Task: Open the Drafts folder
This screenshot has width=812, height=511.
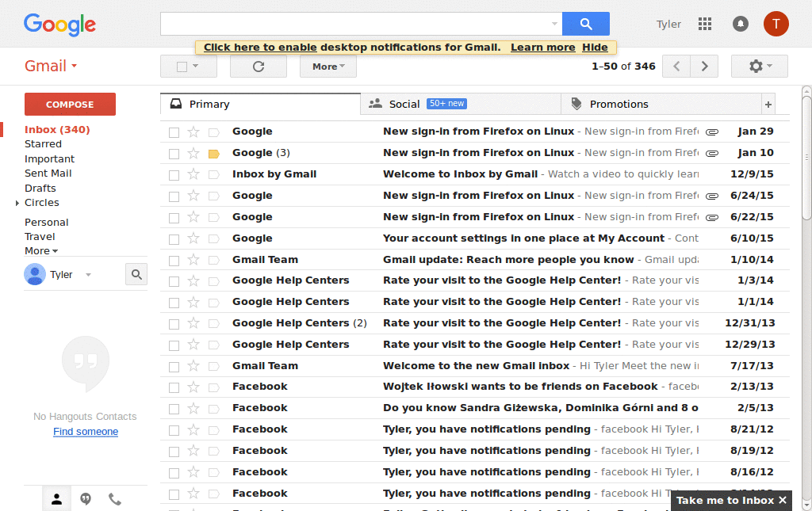Action: pyautogui.click(x=40, y=189)
